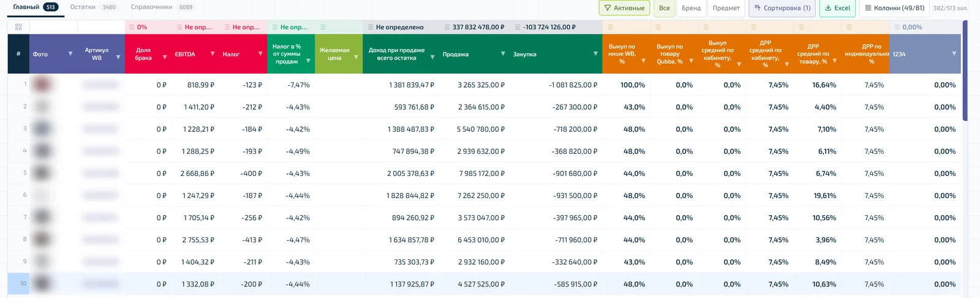
Task: Click the Предмет filter button
Action: click(x=726, y=8)
